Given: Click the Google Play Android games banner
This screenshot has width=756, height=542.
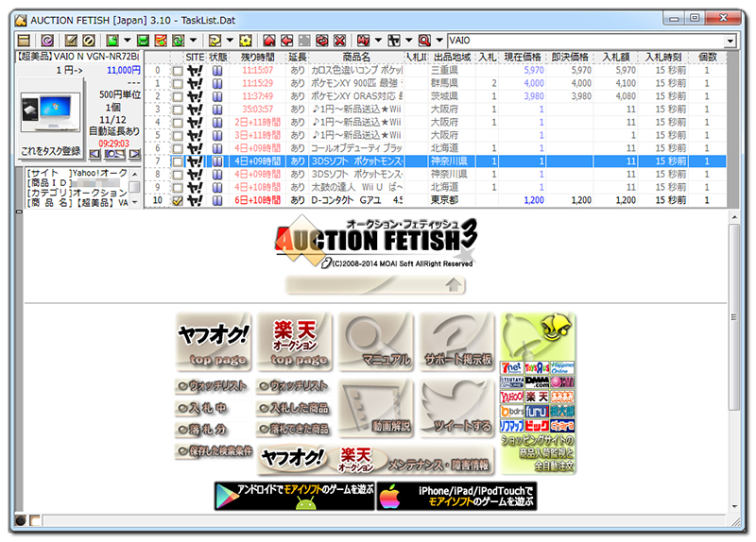Looking at the screenshot, I should (x=294, y=497).
